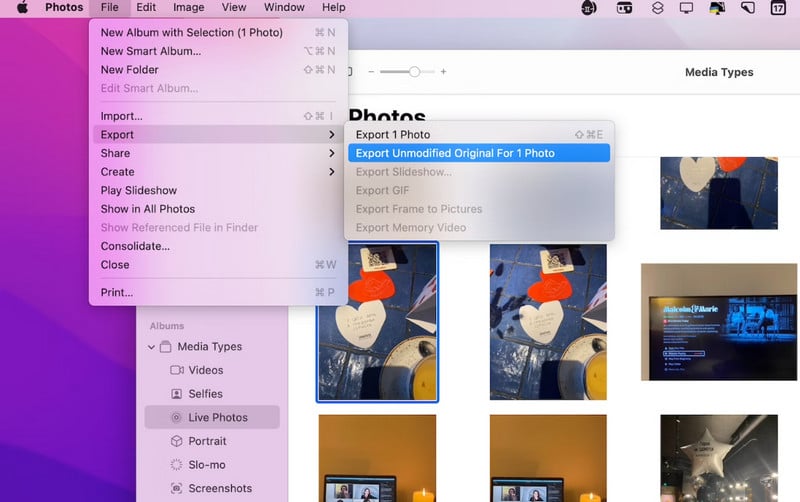The height and width of the screenshot is (502, 800).
Task: Select the Malcolm & Marie TV photo
Action: (x=719, y=322)
